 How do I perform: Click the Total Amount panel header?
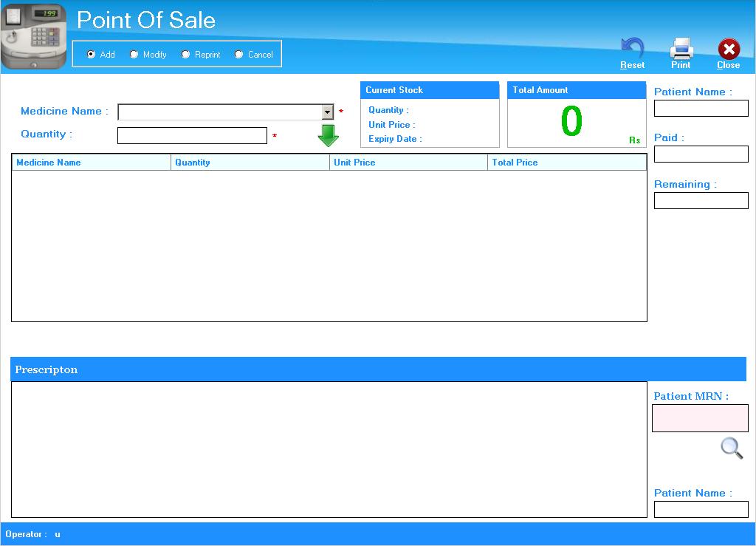coord(577,90)
